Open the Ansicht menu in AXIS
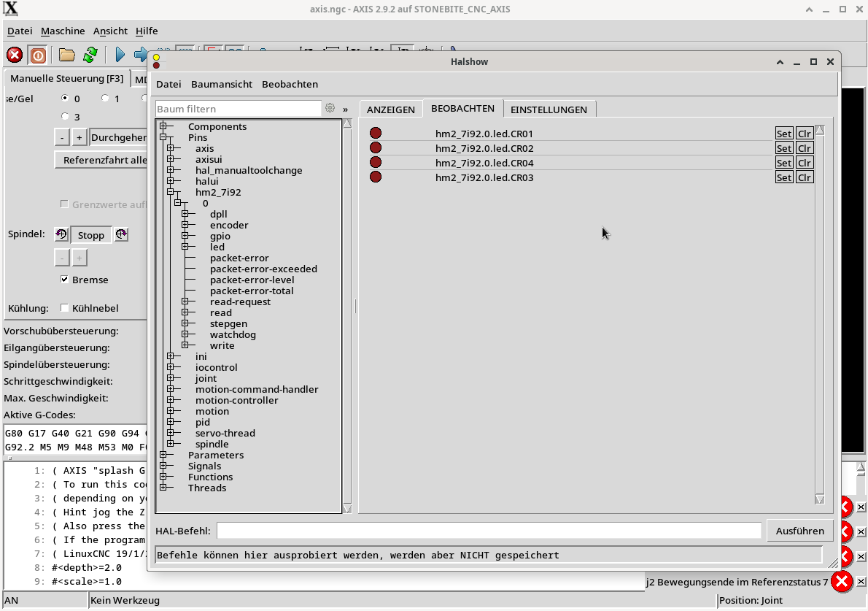This screenshot has height=611, width=868. 110,31
